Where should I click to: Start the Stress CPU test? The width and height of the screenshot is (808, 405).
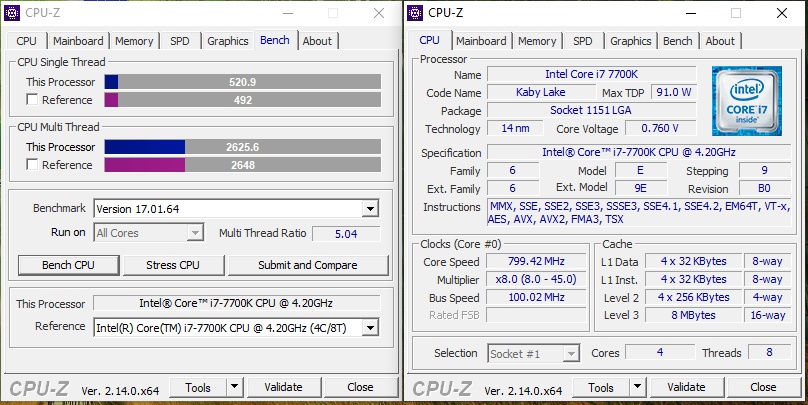(x=173, y=265)
